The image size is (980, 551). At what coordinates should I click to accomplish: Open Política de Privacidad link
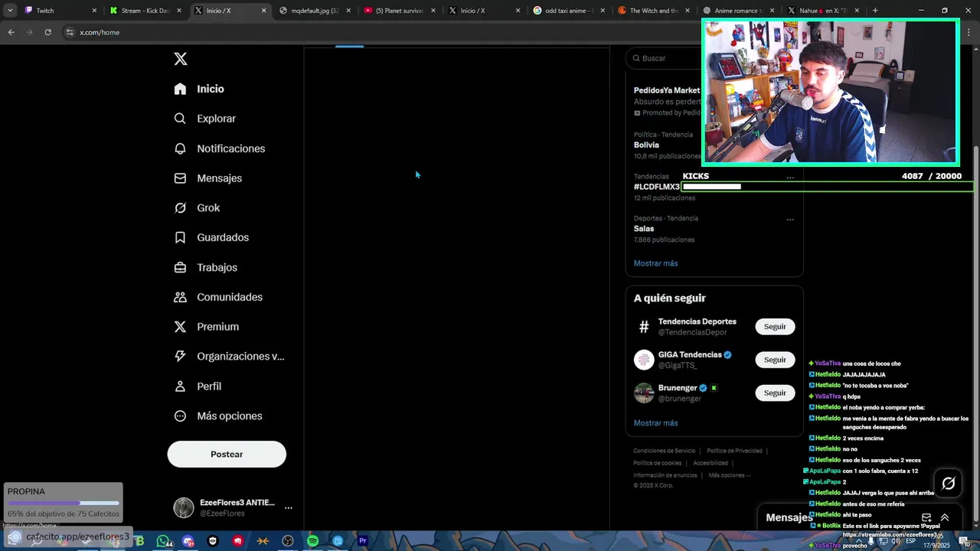point(734,451)
